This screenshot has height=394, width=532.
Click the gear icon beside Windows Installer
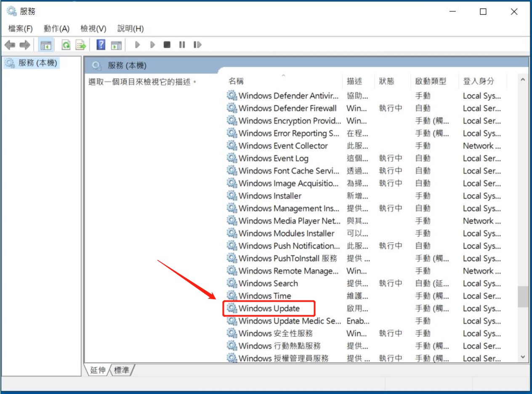232,196
